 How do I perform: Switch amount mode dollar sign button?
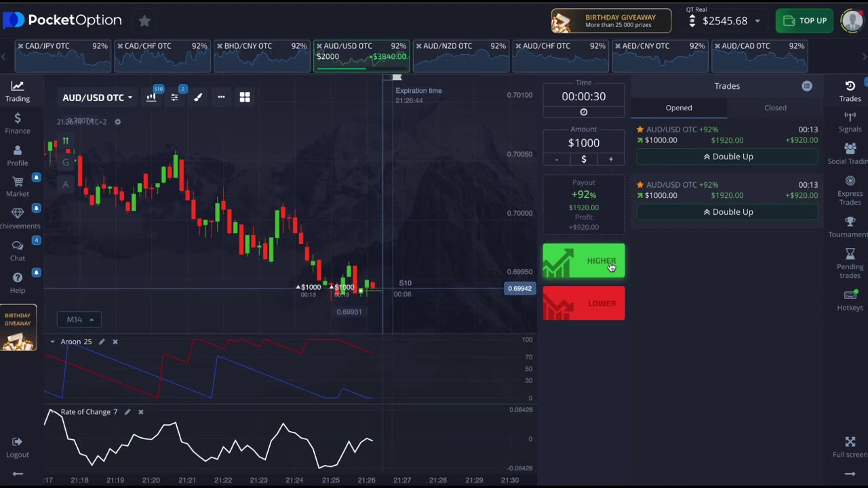click(x=584, y=159)
